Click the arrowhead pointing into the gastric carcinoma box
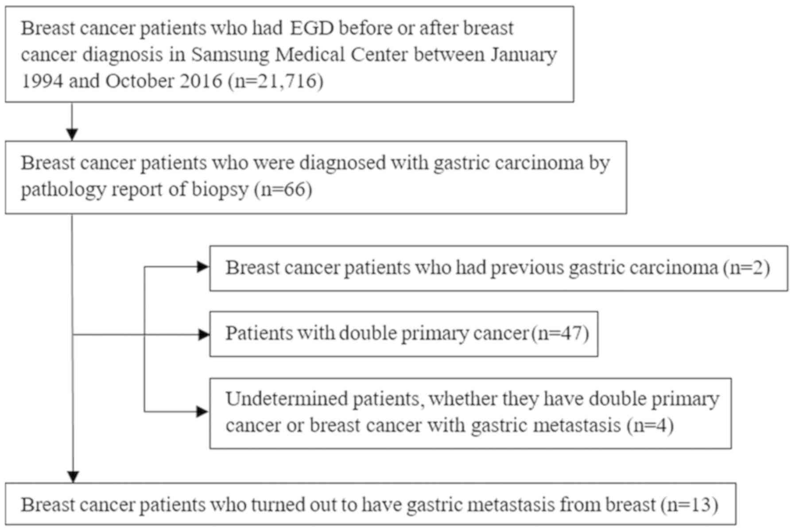 click(x=72, y=134)
